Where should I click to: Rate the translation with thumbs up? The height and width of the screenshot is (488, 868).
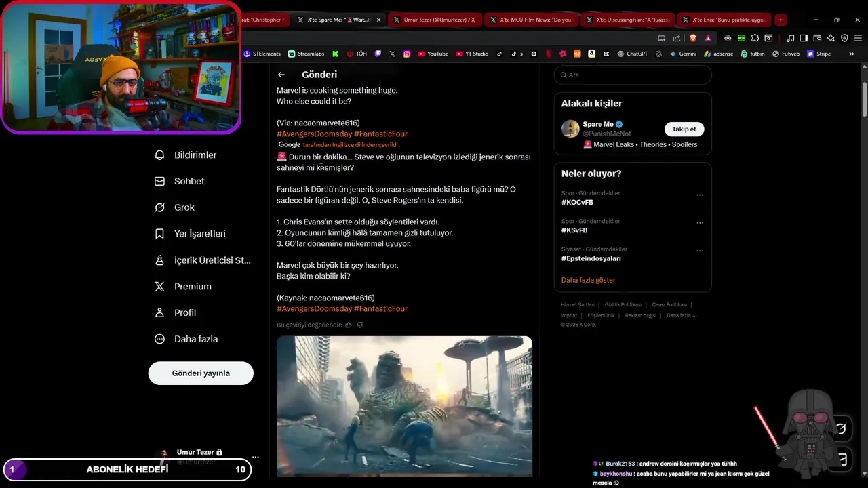point(349,325)
